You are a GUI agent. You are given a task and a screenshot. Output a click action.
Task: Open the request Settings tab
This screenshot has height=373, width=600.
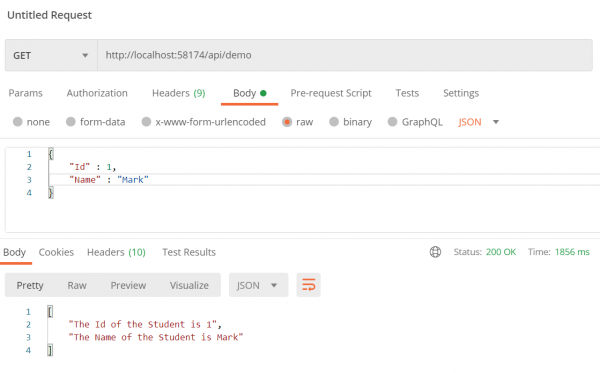[461, 93]
